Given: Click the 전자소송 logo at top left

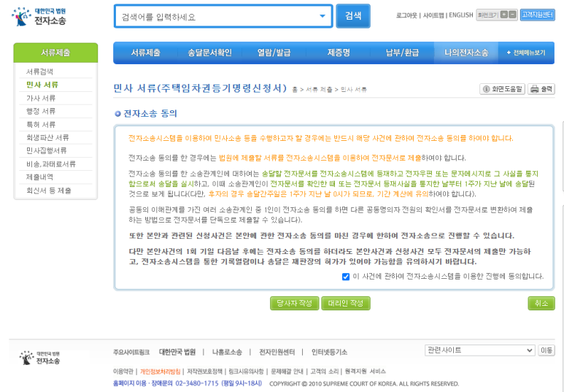Looking at the screenshot, I should (x=39, y=17).
